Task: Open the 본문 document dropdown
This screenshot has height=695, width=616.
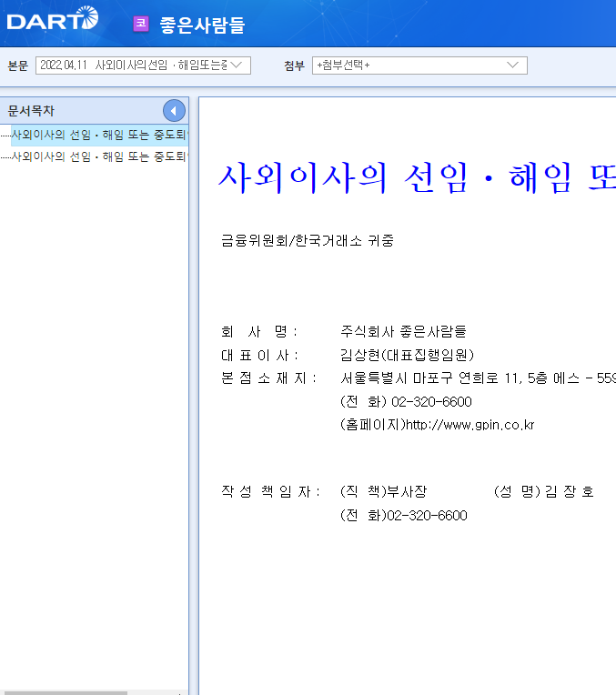Action: (x=143, y=65)
